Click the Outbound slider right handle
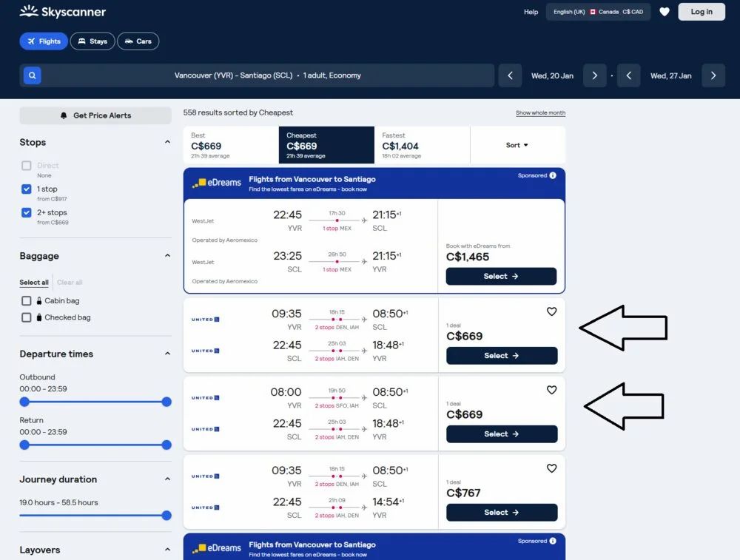This screenshot has height=560, width=740. coord(166,402)
